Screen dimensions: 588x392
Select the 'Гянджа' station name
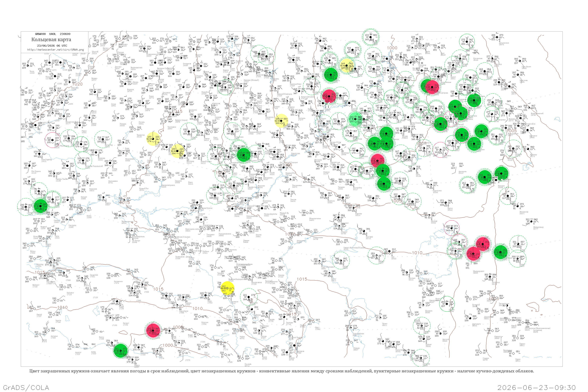[x=271, y=319]
